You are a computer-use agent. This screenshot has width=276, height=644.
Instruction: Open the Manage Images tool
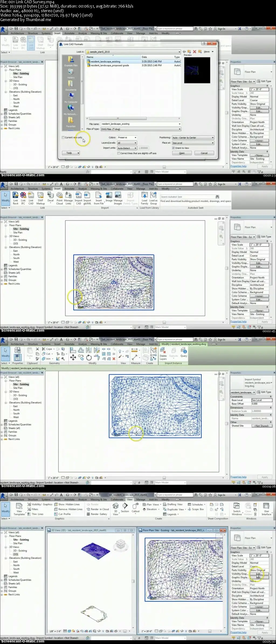tap(118, 198)
